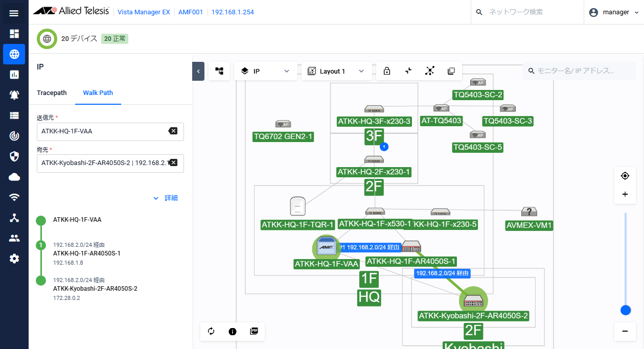
Task: Open the reports chart icon in sidebar
Action: pos(14,75)
